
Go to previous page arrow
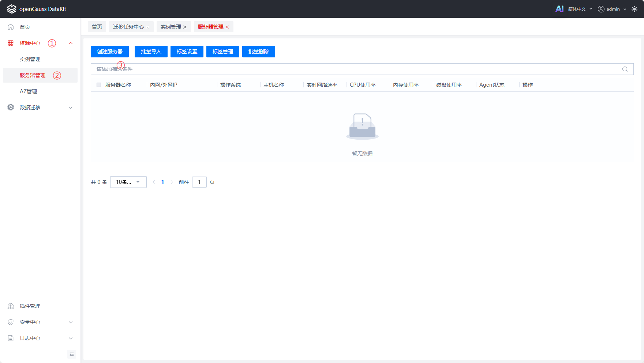pos(154,182)
